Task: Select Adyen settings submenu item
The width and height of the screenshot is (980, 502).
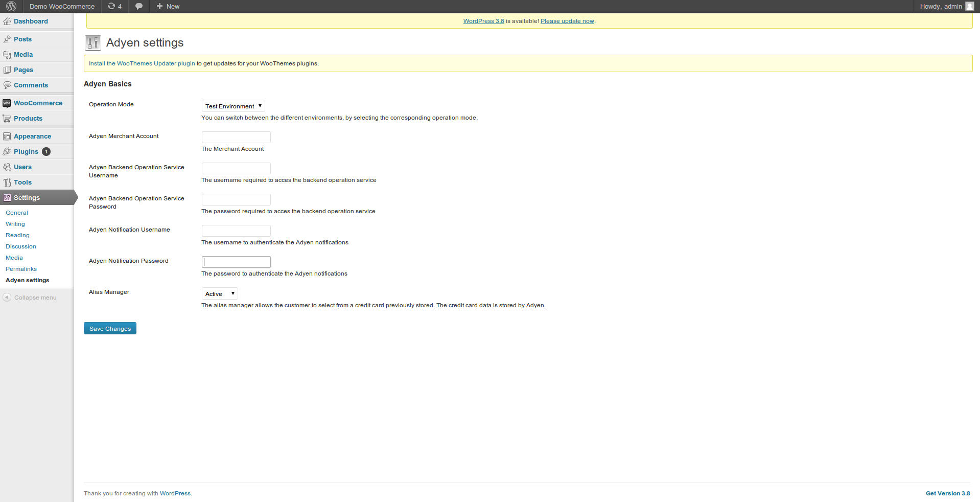Action: (x=28, y=280)
